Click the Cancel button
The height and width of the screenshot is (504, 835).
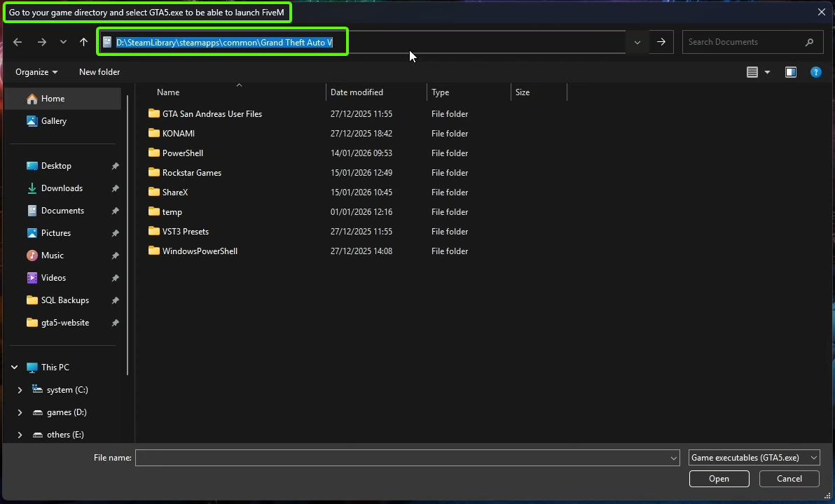point(789,479)
